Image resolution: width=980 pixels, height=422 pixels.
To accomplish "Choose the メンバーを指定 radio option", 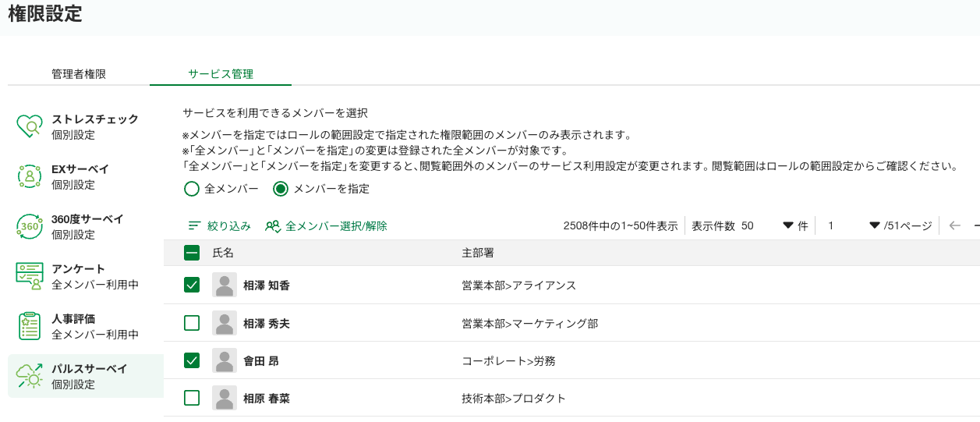I will (x=281, y=189).
